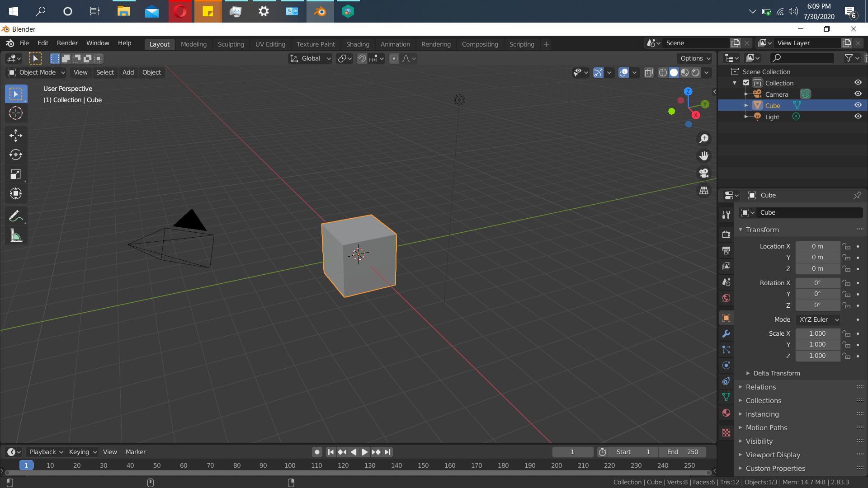Switch to Shading workspace tab
The width and height of the screenshot is (868, 488).
(x=358, y=44)
